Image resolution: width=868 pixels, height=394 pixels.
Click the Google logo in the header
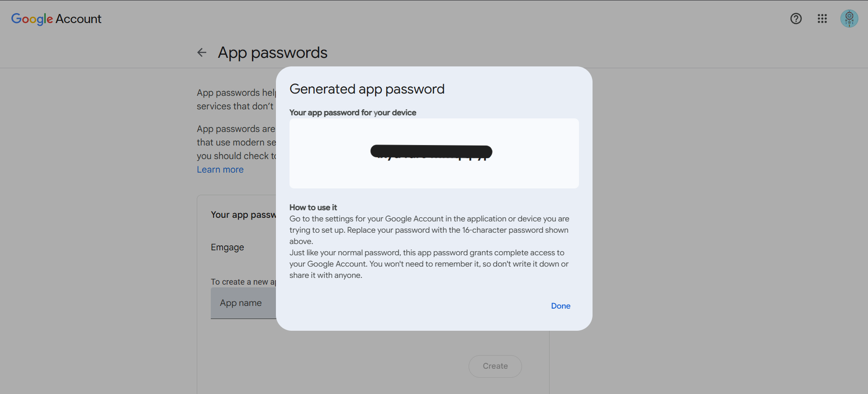[32, 19]
